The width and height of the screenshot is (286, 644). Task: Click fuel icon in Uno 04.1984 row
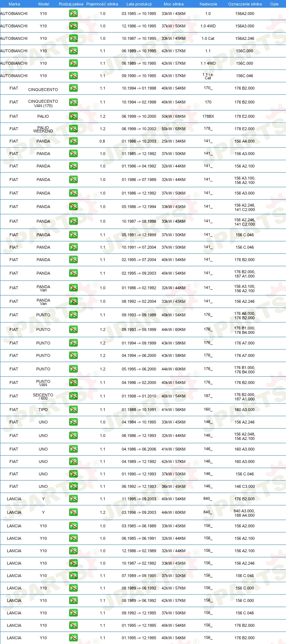[x=73, y=422]
